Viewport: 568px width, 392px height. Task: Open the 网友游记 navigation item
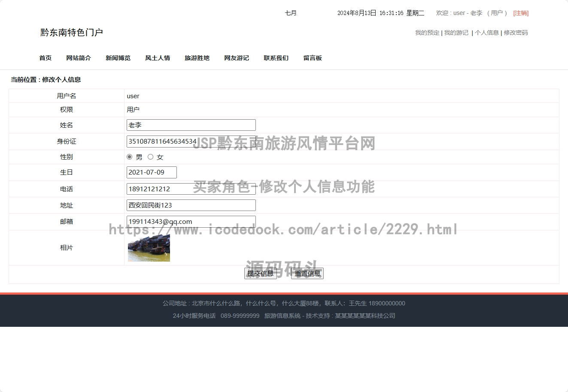pos(237,58)
